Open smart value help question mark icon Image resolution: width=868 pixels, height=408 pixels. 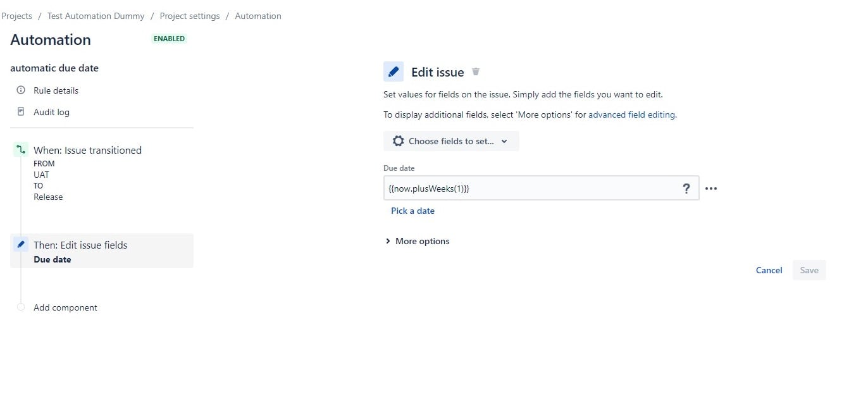(686, 189)
